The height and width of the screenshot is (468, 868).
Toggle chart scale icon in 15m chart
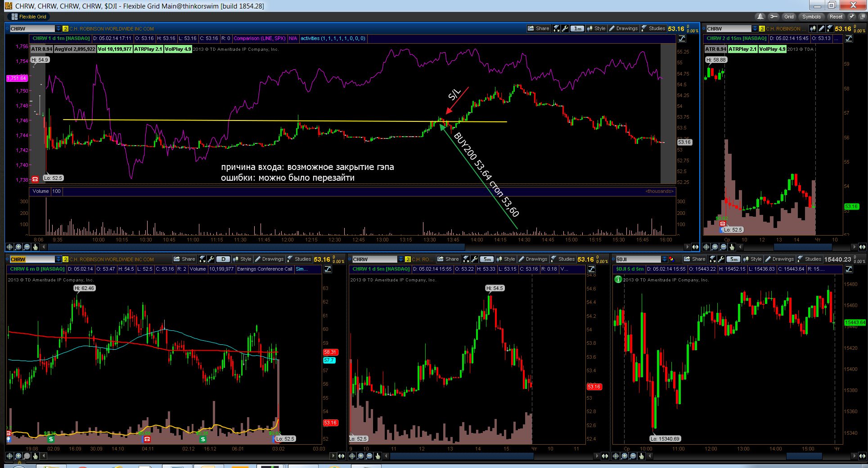tap(849, 39)
